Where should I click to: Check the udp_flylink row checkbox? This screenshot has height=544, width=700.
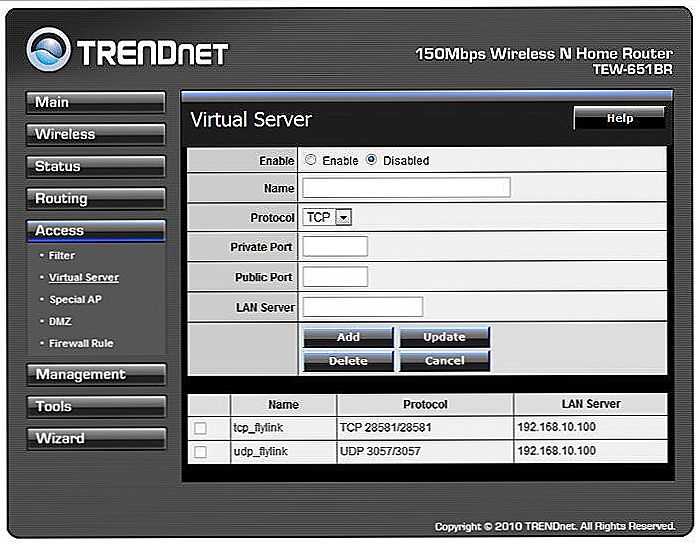click(200, 452)
